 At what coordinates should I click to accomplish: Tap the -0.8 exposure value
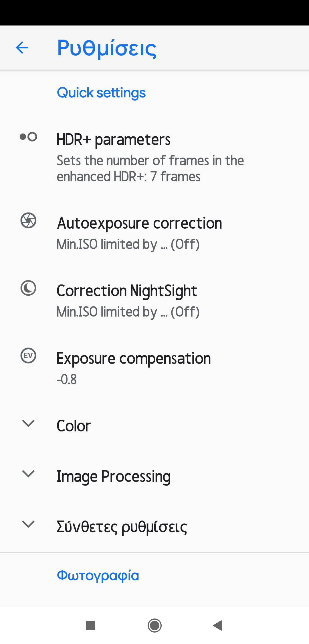67,379
